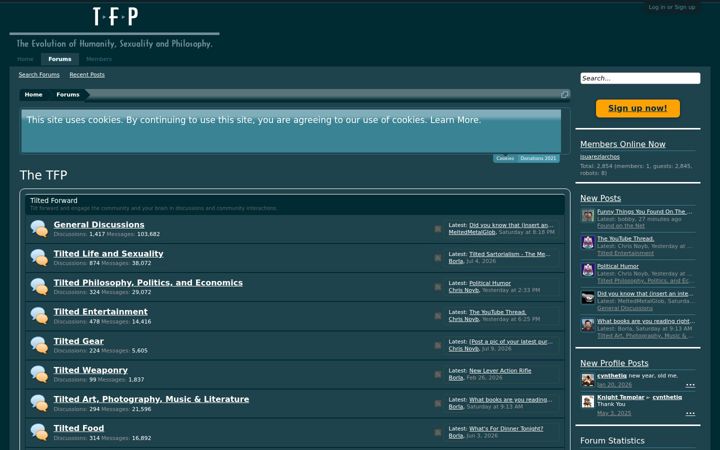Open the General Discussions forum title
The width and height of the screenshot is (720, 450).
tap(99, 225)
